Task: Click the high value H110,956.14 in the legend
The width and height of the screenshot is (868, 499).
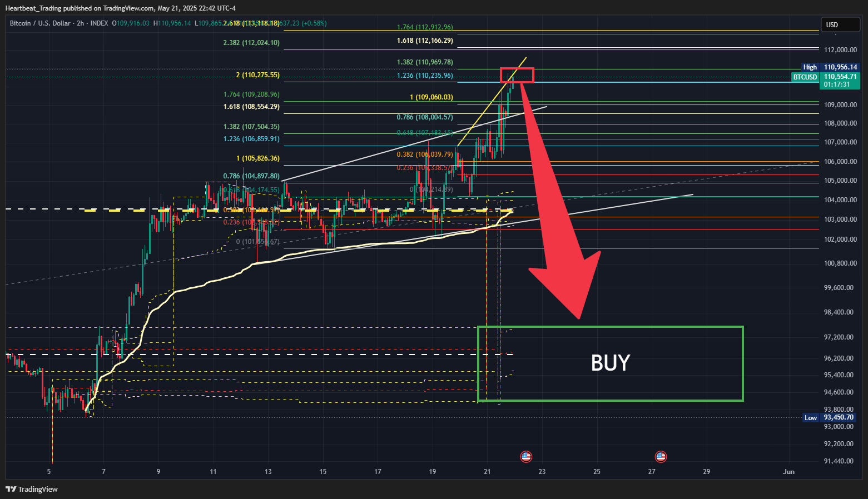Action: [x=172, y=23]
